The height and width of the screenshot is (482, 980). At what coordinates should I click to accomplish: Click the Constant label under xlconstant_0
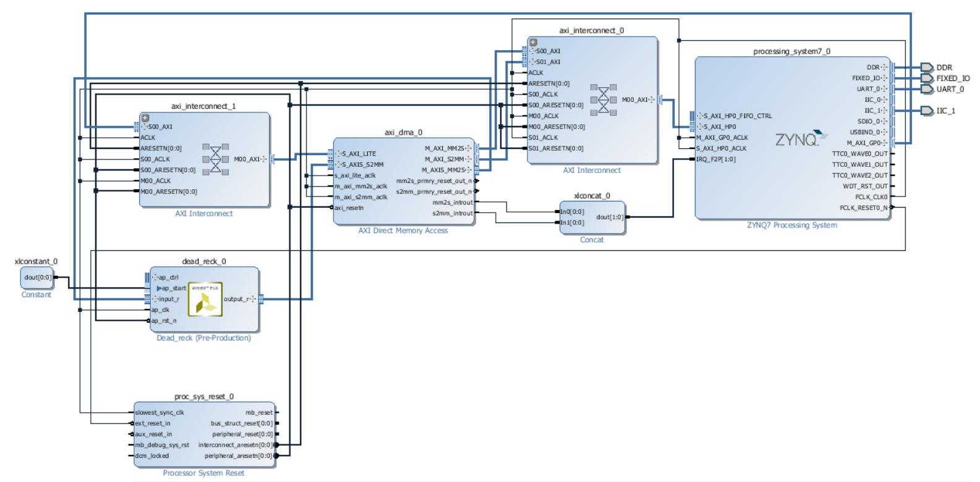[36, 295]
